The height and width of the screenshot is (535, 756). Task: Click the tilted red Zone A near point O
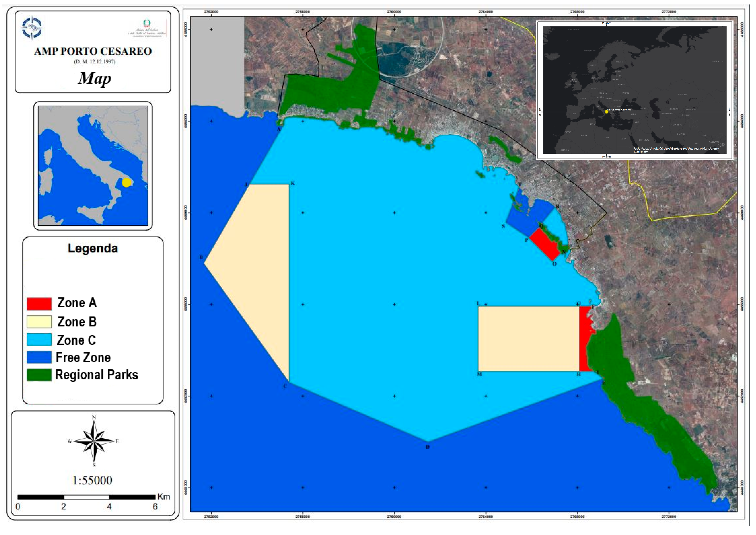click(x=545, y=244)
